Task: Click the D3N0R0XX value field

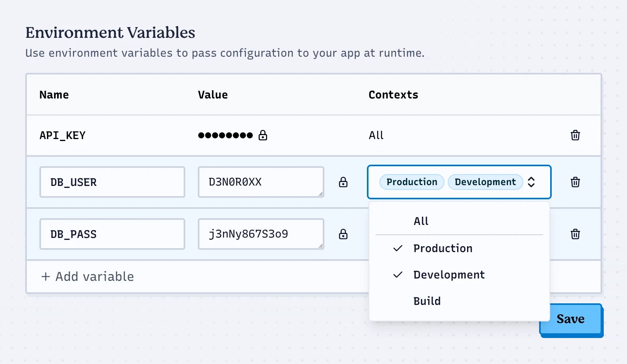Action: (x=260, y=182)
